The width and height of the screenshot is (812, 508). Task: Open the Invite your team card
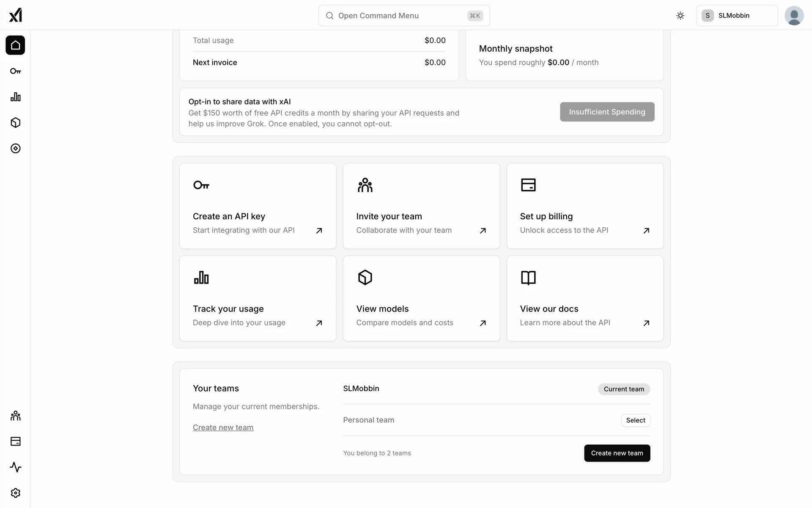421,206
